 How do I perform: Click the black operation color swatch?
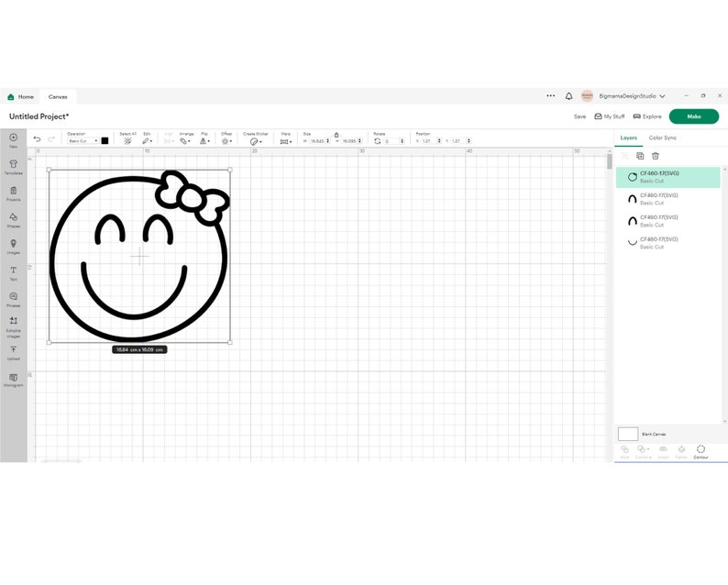click(x=105, y=140)
